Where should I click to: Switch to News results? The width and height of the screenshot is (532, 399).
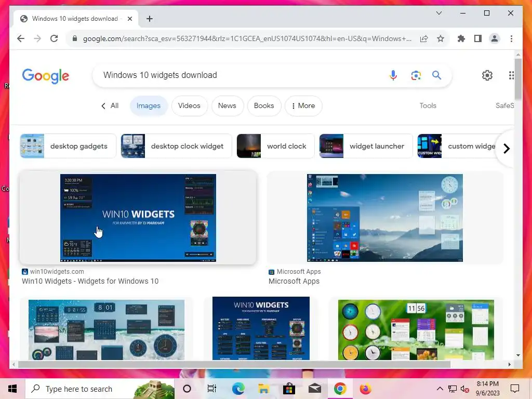click(227, 106)
